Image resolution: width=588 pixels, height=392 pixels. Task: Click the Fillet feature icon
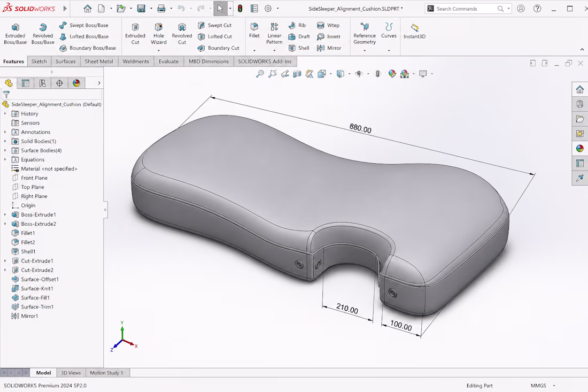click(x=254, y=30)
